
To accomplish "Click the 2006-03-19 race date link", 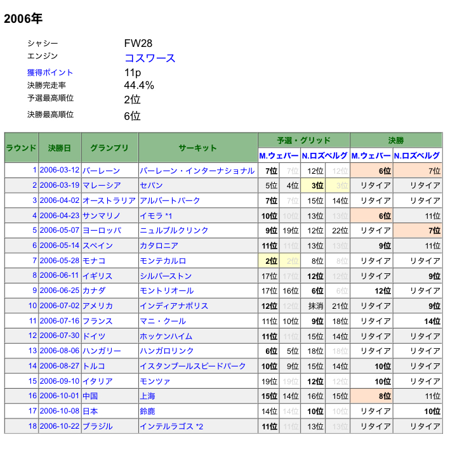I will pyautogui.click(x=60, y=185).
